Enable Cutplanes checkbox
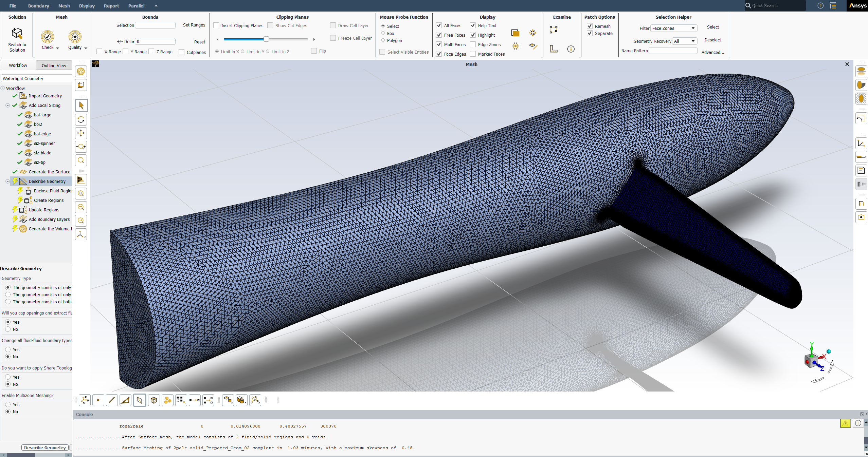Image resolution: width=868 pixels, height=457 pixels. click(x=182, y=52)
